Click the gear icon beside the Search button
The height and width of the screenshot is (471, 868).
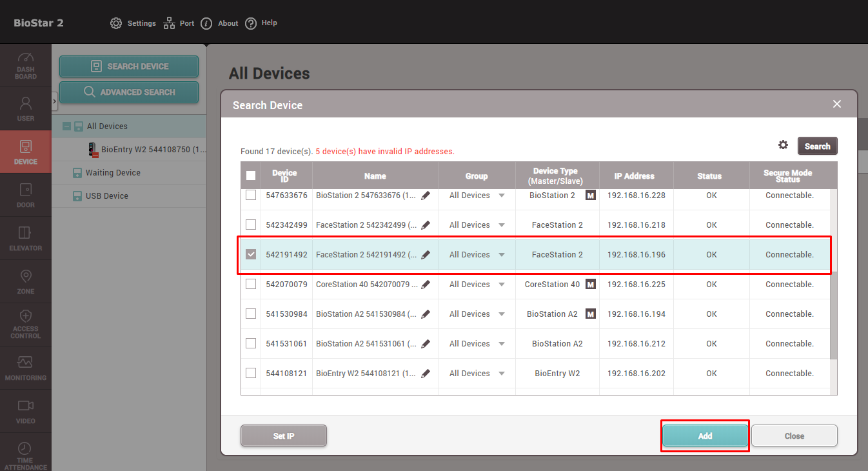pyautogui.click(x=783, y=145)
